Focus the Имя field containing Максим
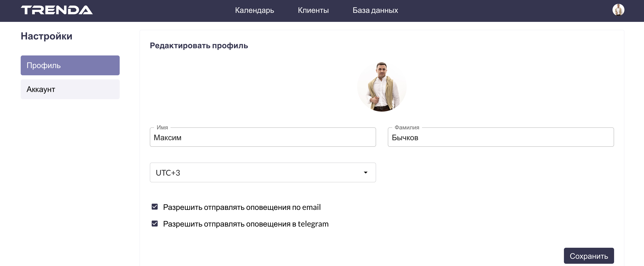Image resolution: width=644 pixels, height=266 pixels. point(263,138)
